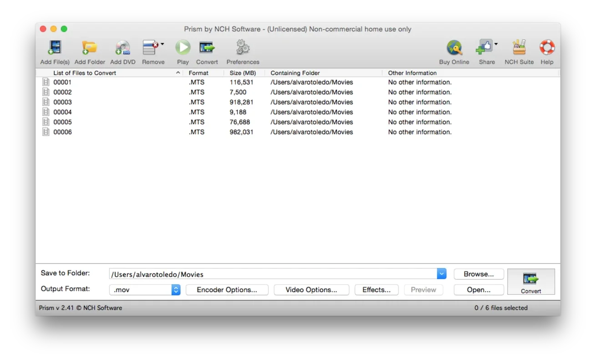
Task: Click the large Convert button at bottom right
Action: [x=531, y=282]
